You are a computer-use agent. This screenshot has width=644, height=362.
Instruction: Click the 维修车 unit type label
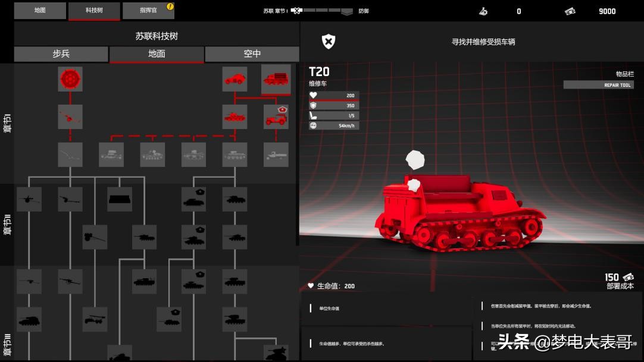click(x=318, y=84)
